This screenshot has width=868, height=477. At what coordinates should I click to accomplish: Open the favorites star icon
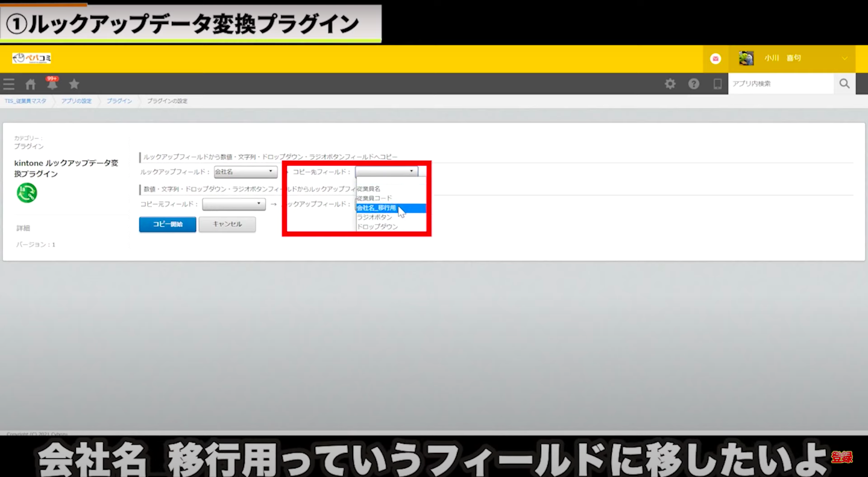click(x=74, y=84)
